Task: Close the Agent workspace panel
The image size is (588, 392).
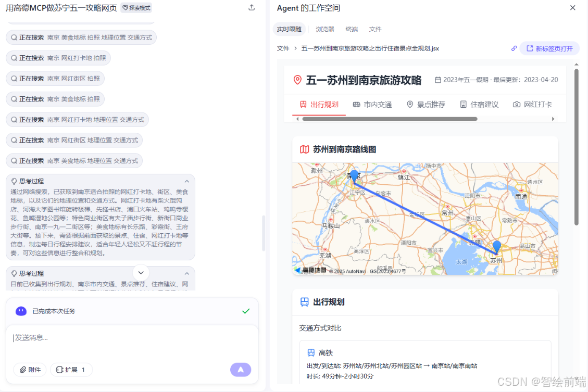Action: point(572,8)
